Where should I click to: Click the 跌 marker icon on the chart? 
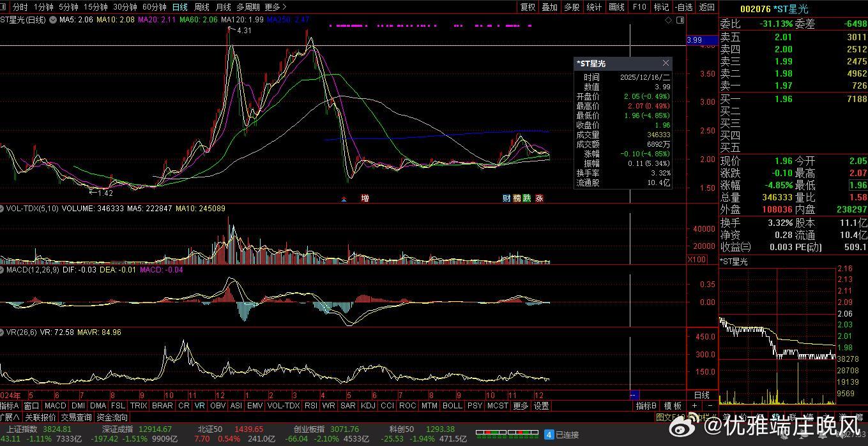point(527,198)
